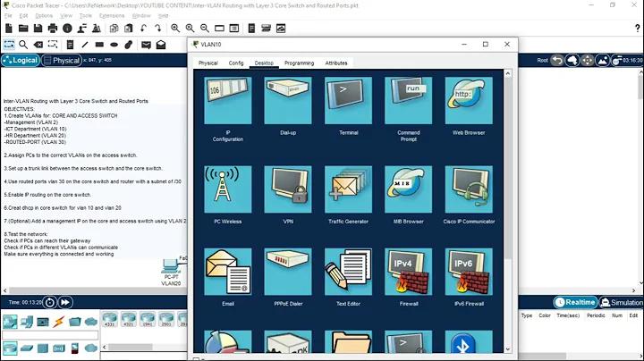
Task: Select the Inspect magnifier tool
Action: tap(23, 45)
